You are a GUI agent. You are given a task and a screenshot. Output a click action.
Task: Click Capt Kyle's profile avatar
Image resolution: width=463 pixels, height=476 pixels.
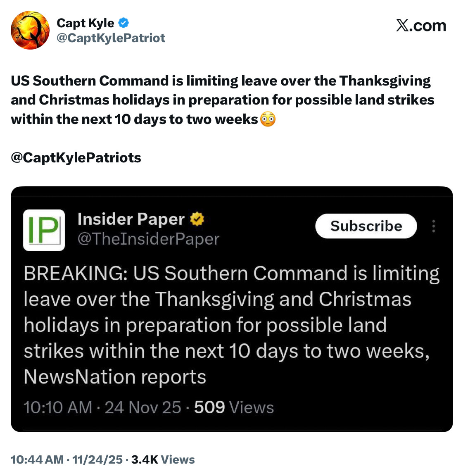pyautogui.click(x=30, y=30)
